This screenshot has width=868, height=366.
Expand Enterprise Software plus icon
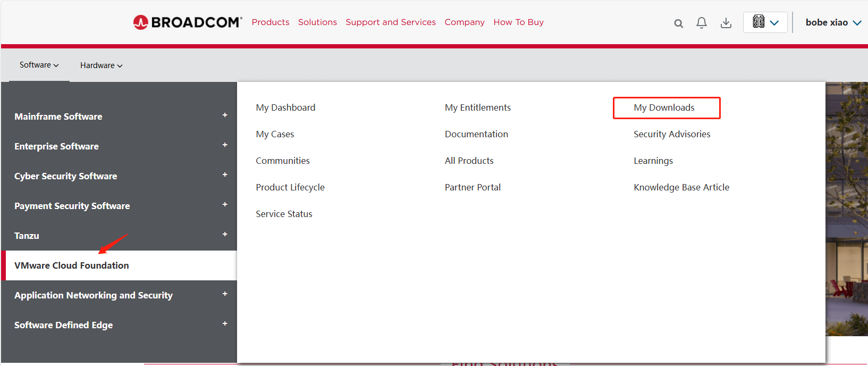225,145
